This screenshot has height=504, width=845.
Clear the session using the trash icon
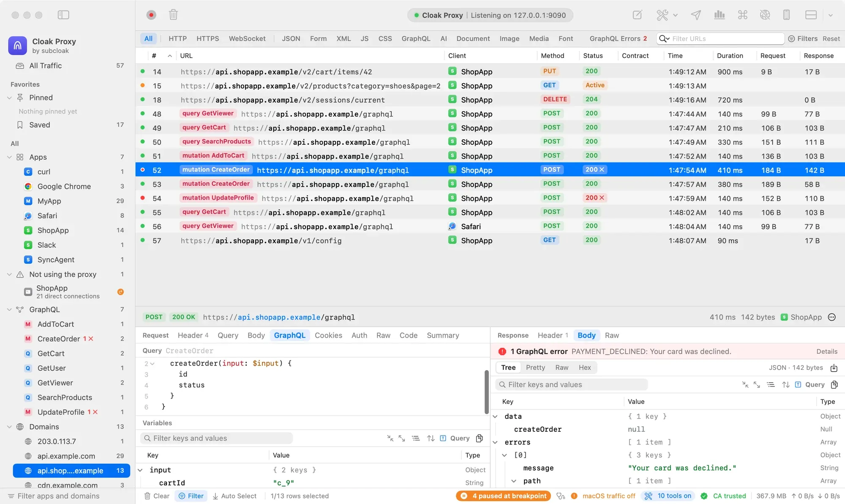pos(173,15)
